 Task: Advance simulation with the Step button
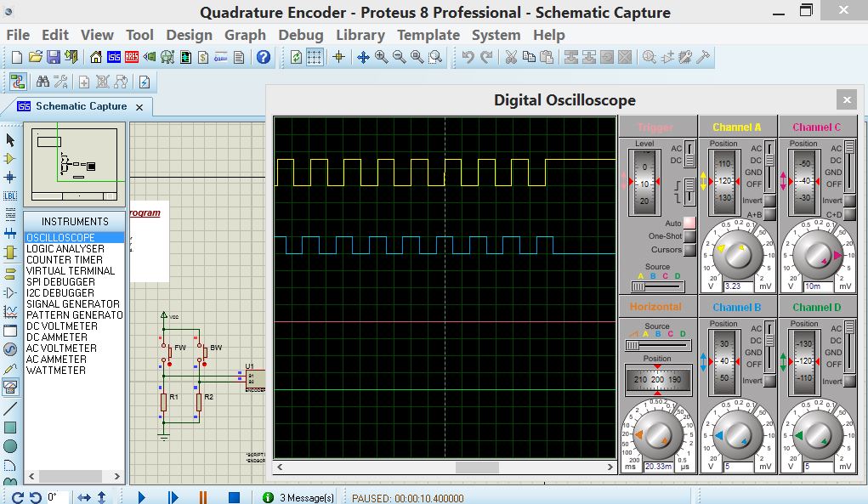[x=173, y=497]
